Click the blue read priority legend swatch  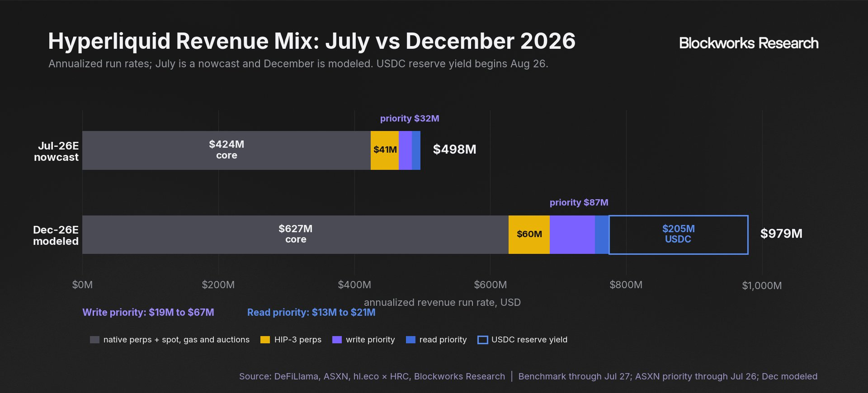410,340
